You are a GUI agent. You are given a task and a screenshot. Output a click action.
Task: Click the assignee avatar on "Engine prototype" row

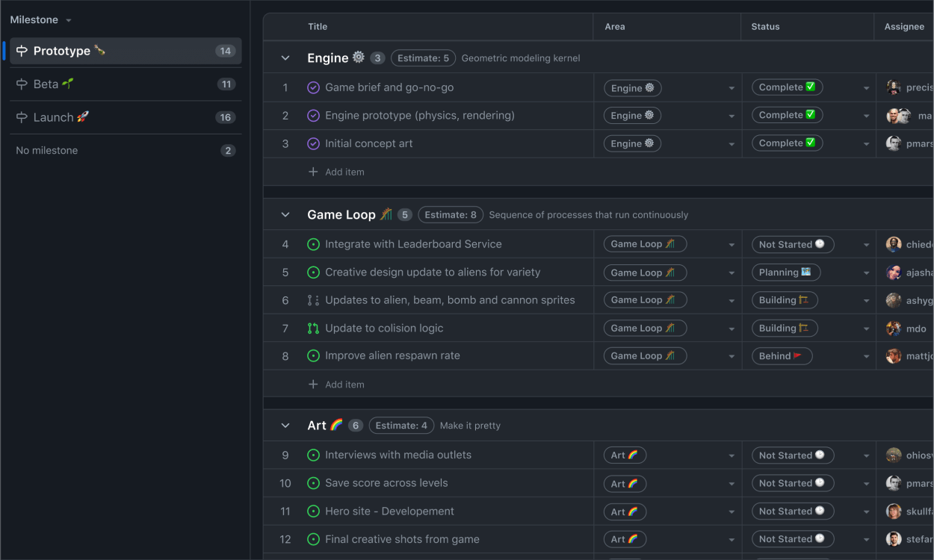point(894,115)
